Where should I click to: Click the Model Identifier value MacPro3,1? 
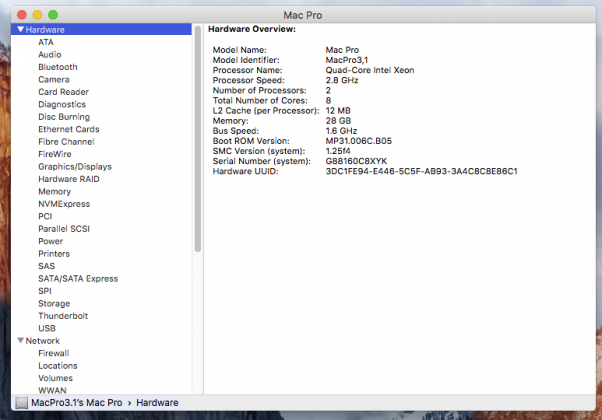[x=347, y=60]
